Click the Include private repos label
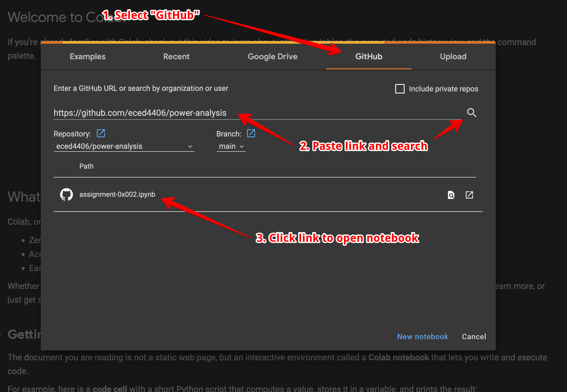This screenshot has width=567, height=392. point(443,89)
